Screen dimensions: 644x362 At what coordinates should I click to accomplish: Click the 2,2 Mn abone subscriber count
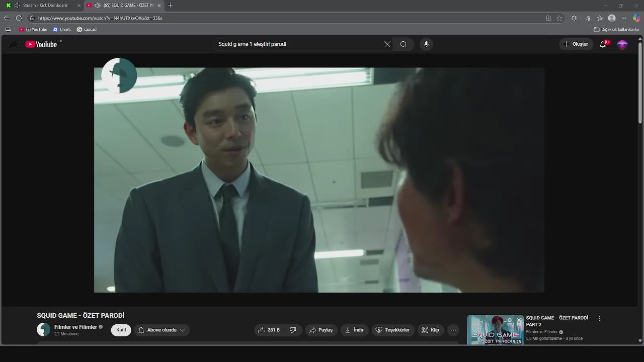(x=66, y=334)
